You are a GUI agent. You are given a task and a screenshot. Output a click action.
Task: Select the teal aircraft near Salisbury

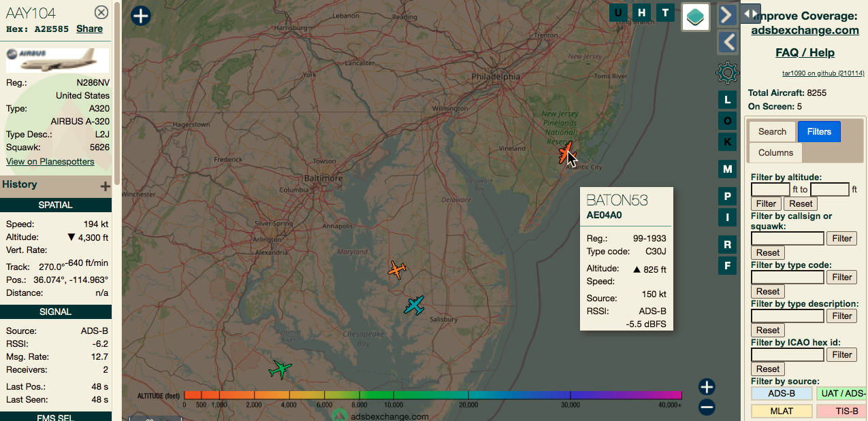[413, 305]
